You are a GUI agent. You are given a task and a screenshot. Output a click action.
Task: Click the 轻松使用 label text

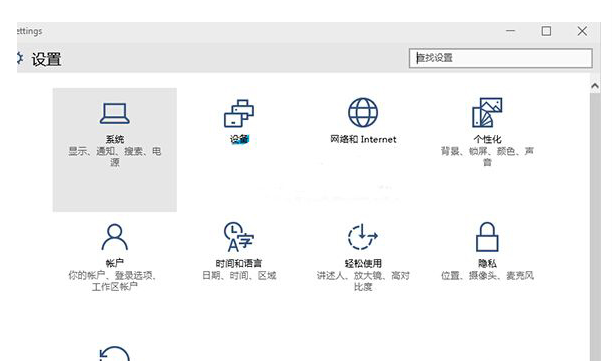363,263
